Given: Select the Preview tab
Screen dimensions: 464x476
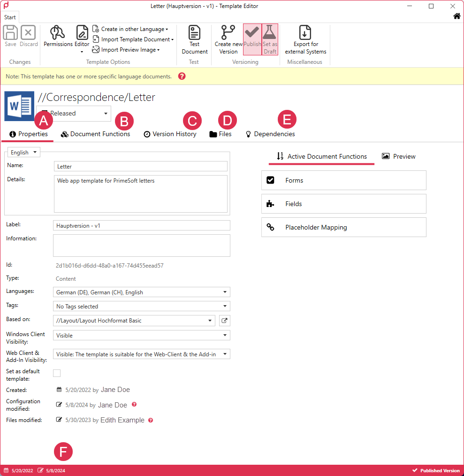Looking at the screenshot, I should click(x=398, y=156).
